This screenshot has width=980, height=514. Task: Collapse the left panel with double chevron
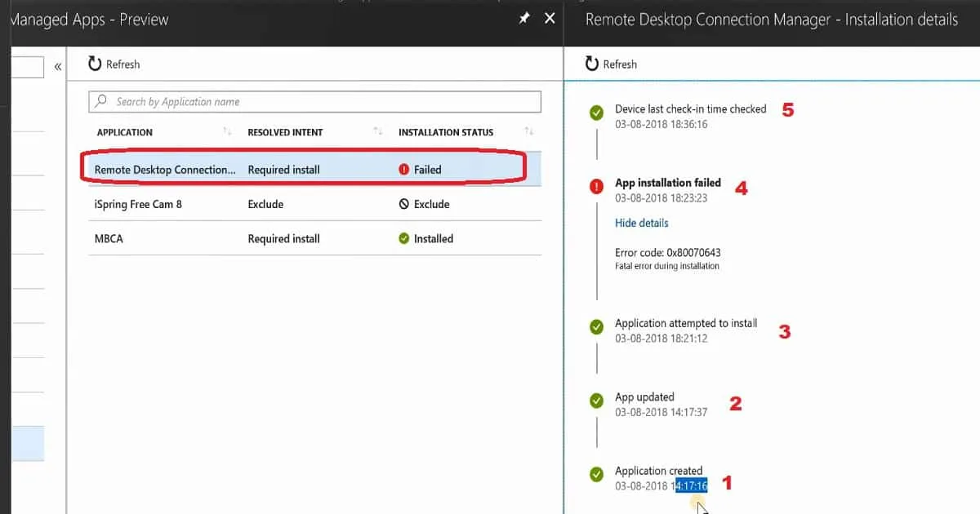57,66
